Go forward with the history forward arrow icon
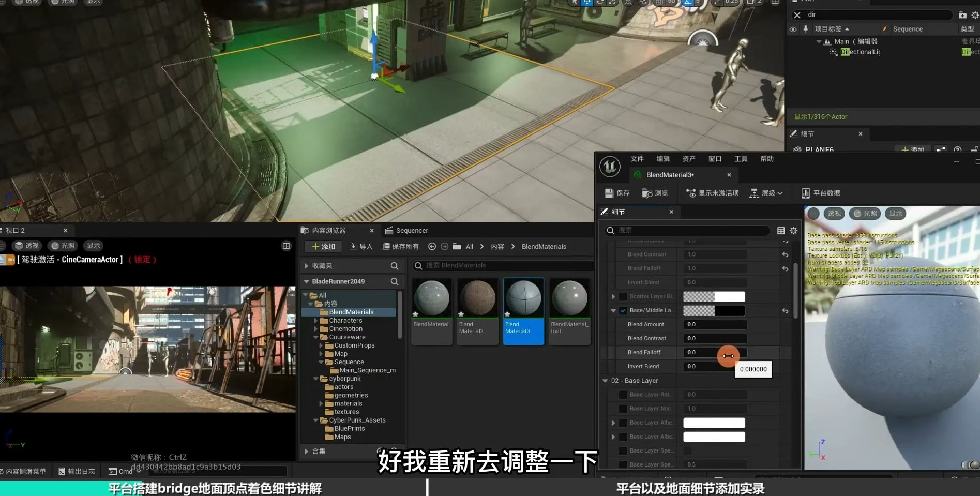Image resolution: width=980 pixels, height=496 pixels. 444,246
